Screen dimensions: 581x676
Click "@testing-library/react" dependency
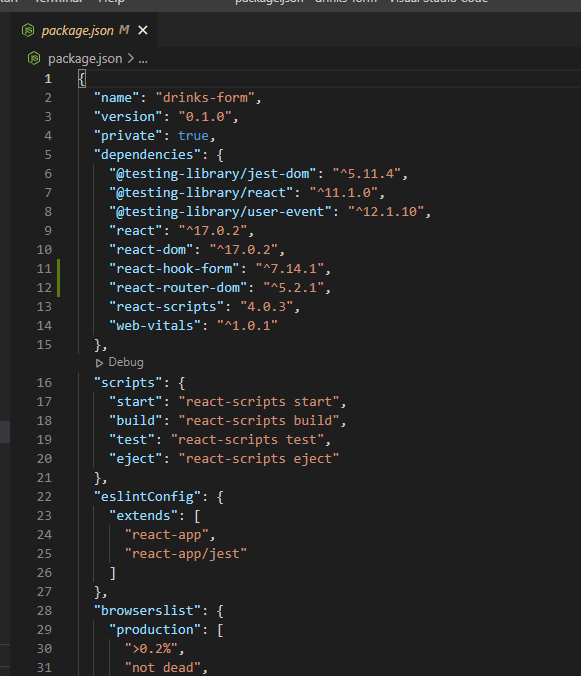coord(201,193)
